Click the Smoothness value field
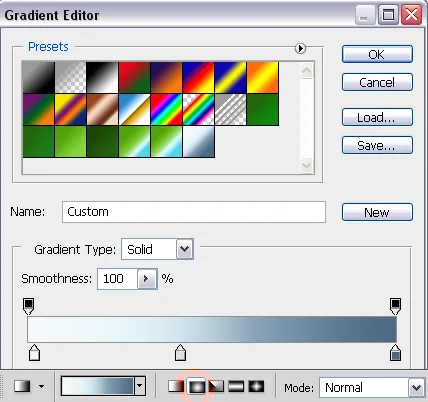The image size is (428, 402). 117,279
